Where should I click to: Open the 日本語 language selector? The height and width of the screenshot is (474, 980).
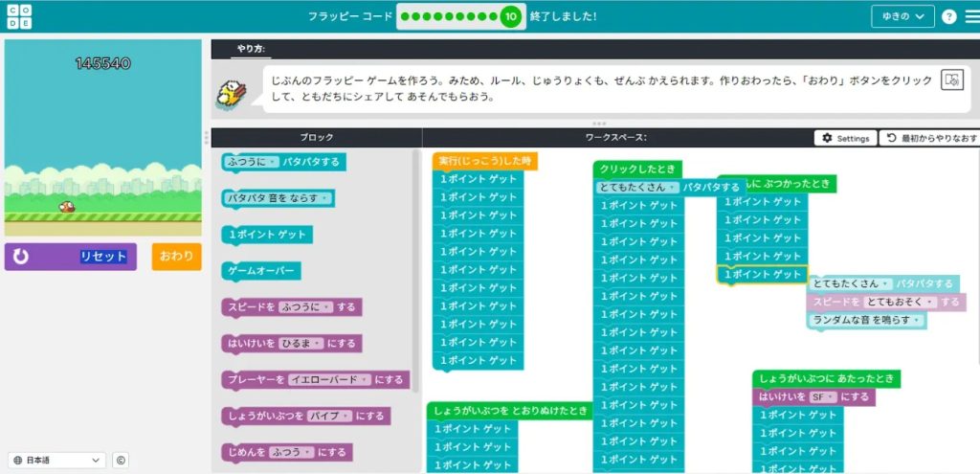pyautogui.click(x=57, y=461)
